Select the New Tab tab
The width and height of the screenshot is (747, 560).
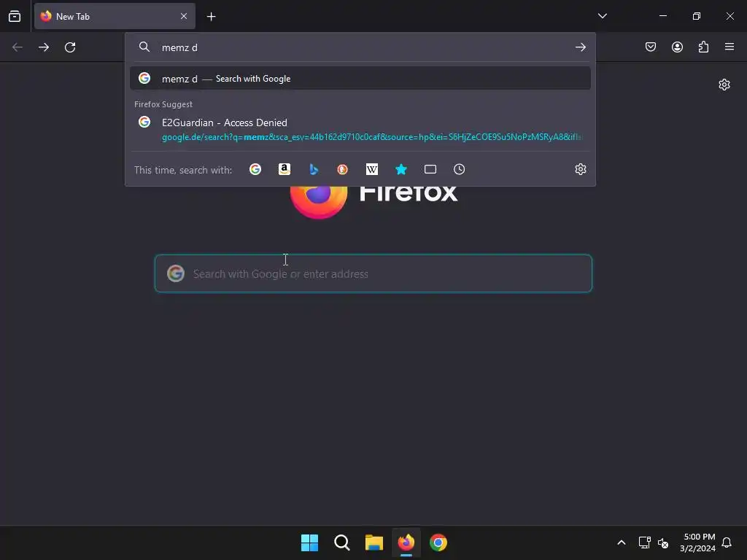click(x=115, y=16)
